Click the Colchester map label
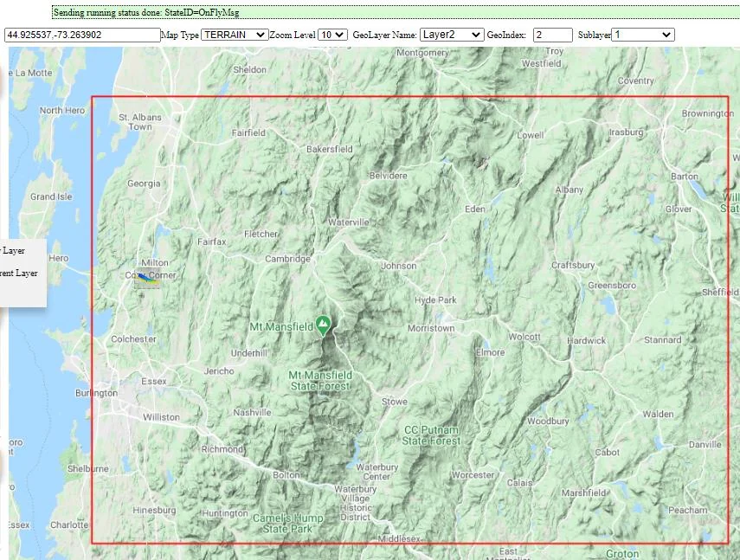 [x=133, y=338]
